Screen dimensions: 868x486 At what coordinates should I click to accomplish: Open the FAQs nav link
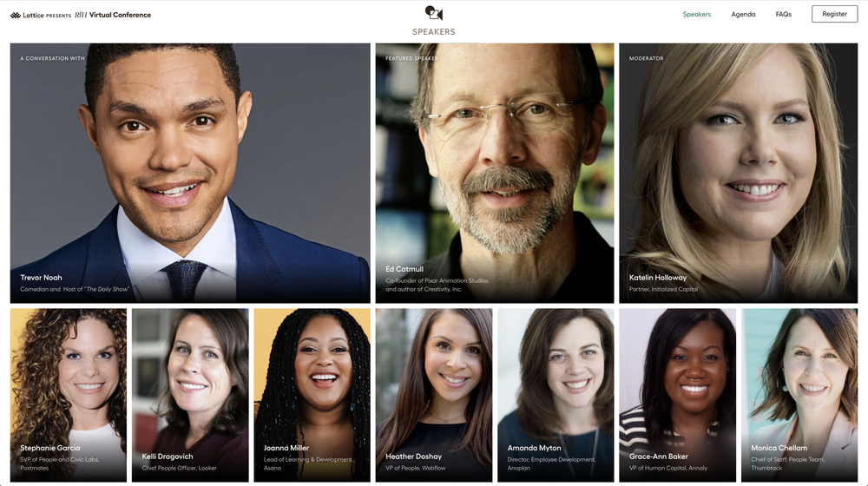(x=783, y=15)
